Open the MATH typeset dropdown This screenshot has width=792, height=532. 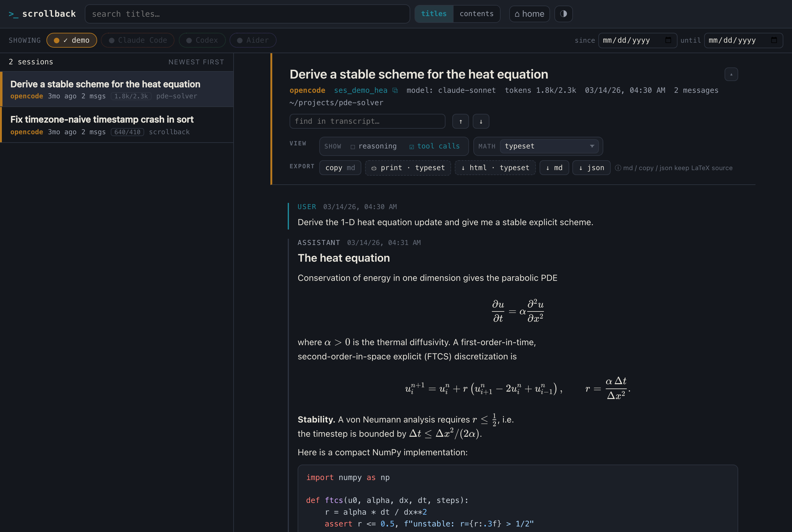549,146
